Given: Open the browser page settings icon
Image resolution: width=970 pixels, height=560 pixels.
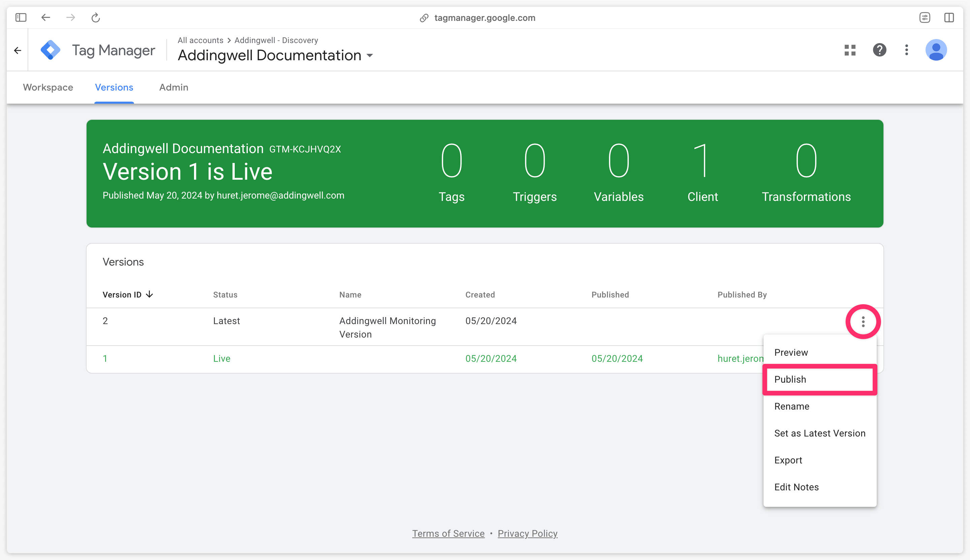Looking at the screenshot, I should click(925, 18).
